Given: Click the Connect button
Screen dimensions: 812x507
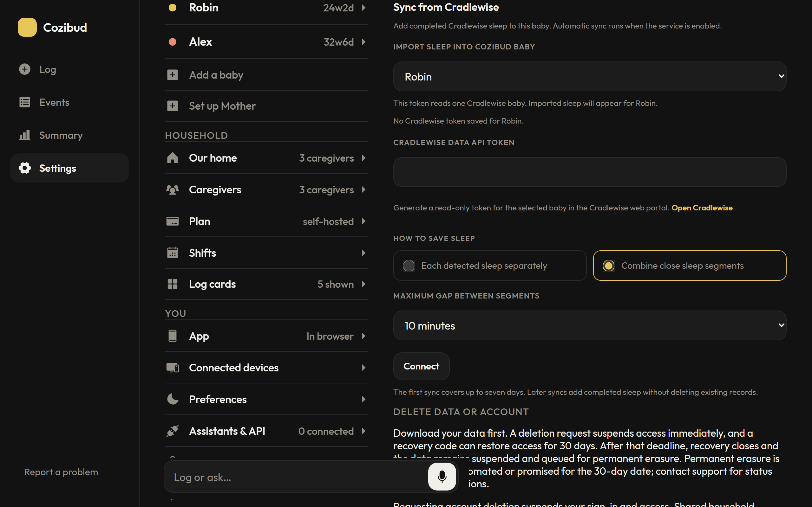Looking at the screenshot, I should 421,366.
